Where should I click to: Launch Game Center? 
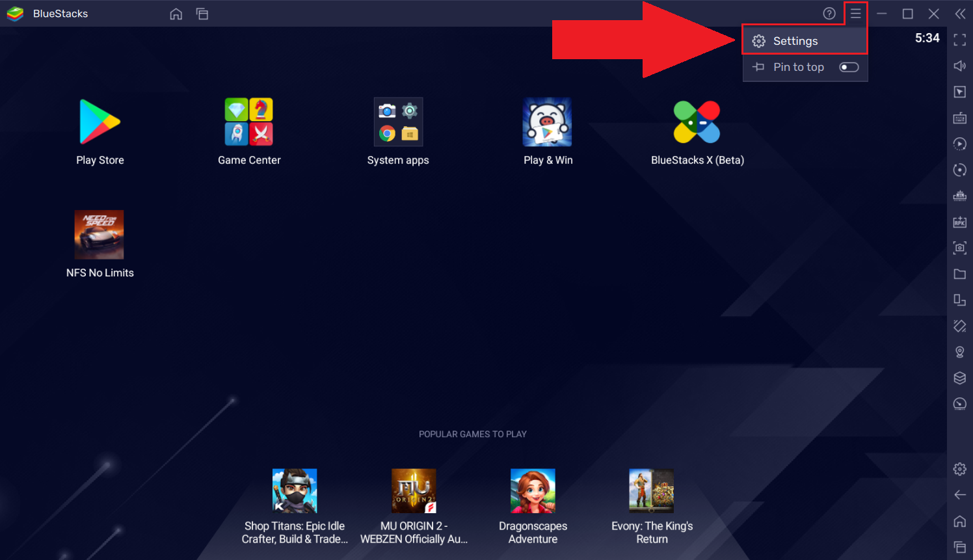(x=249, y=122)
